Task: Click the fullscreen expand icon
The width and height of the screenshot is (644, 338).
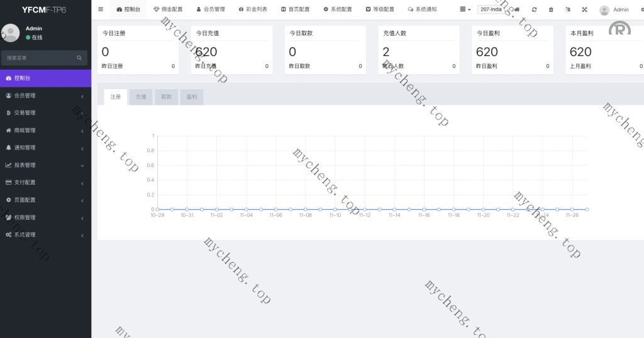Action: pyautogui.click(x=584, y=10)
